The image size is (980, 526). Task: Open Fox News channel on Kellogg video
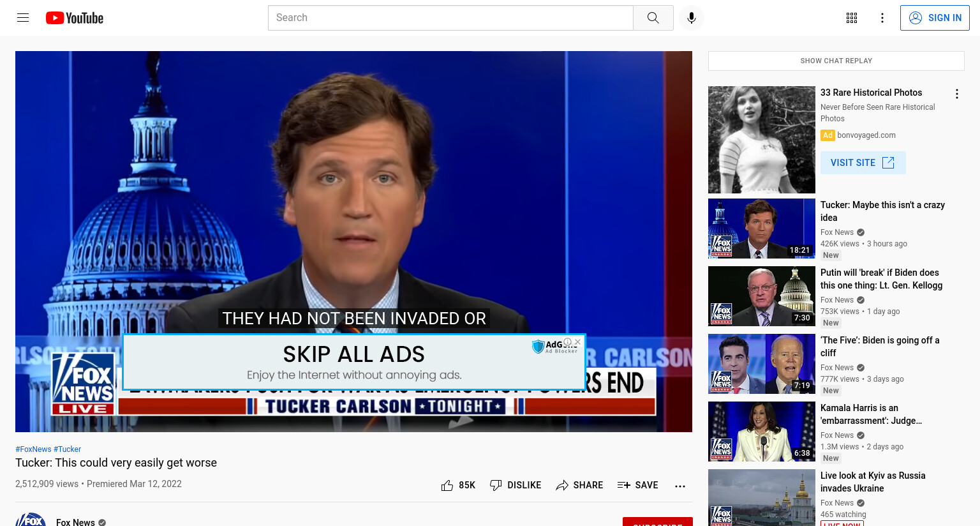click(x=837, y=300)
